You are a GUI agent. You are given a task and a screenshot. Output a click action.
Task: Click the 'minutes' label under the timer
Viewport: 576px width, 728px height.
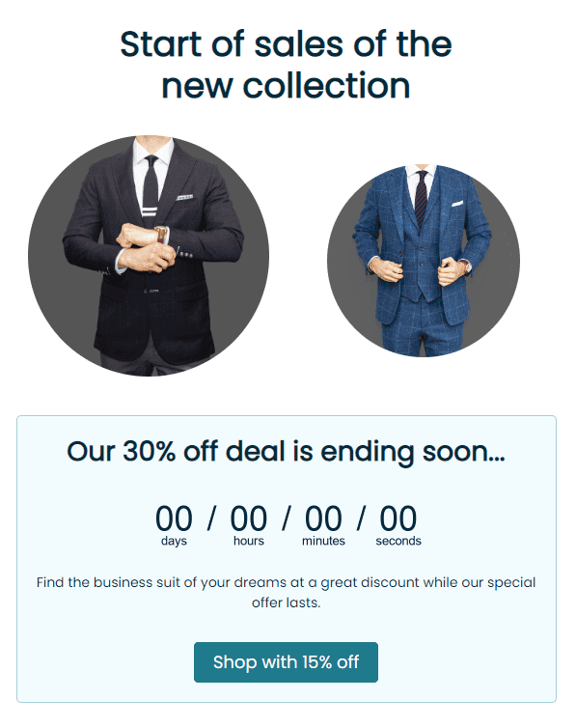[x=323, y=541]
